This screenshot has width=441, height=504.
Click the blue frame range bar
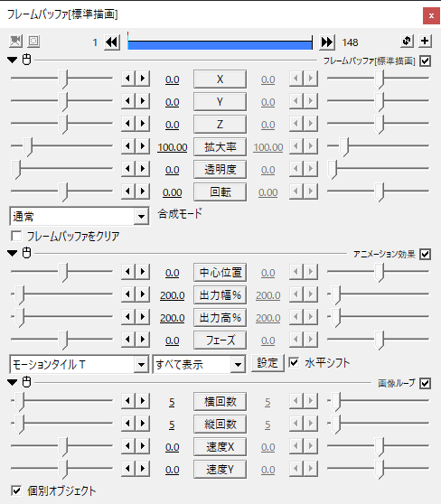(220, 44)
